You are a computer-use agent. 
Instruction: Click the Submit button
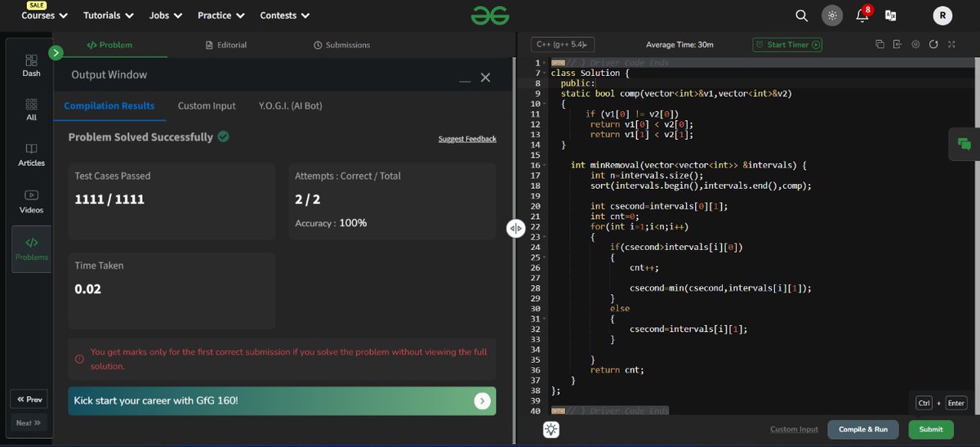pos(931,429)
